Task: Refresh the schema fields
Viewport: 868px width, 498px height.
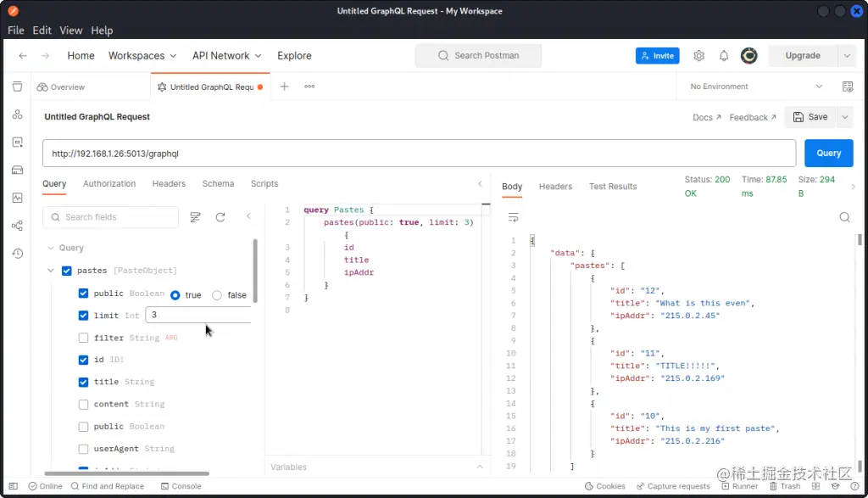Action: [x=220, y=217]
